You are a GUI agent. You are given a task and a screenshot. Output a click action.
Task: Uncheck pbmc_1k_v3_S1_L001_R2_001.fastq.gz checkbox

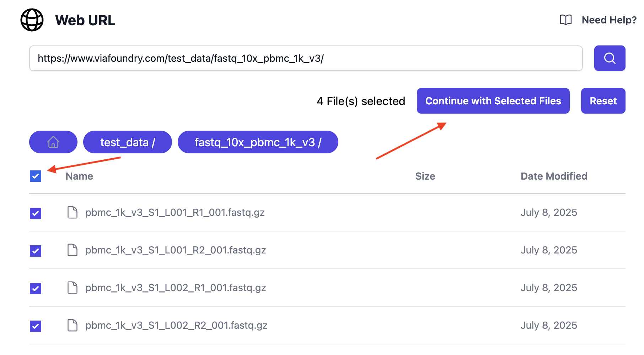point(36,251)
